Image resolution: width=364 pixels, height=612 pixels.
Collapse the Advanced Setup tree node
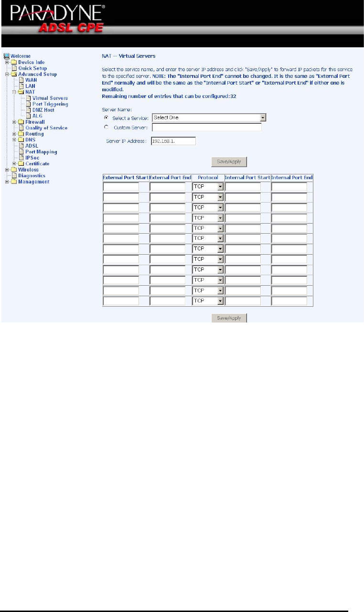click(x=7, y=74)
